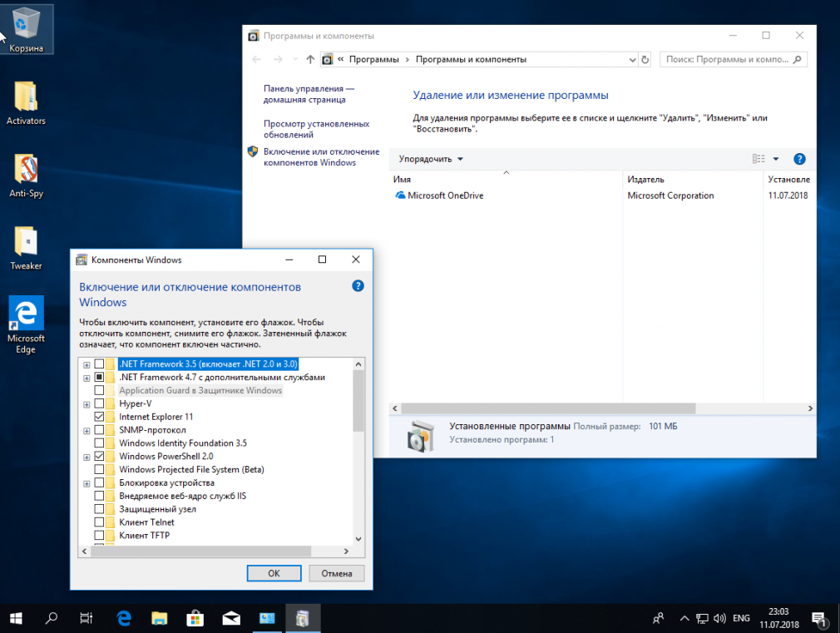
Task: Expand the .NET Framework 3.5 tree node
Action: 86,365
